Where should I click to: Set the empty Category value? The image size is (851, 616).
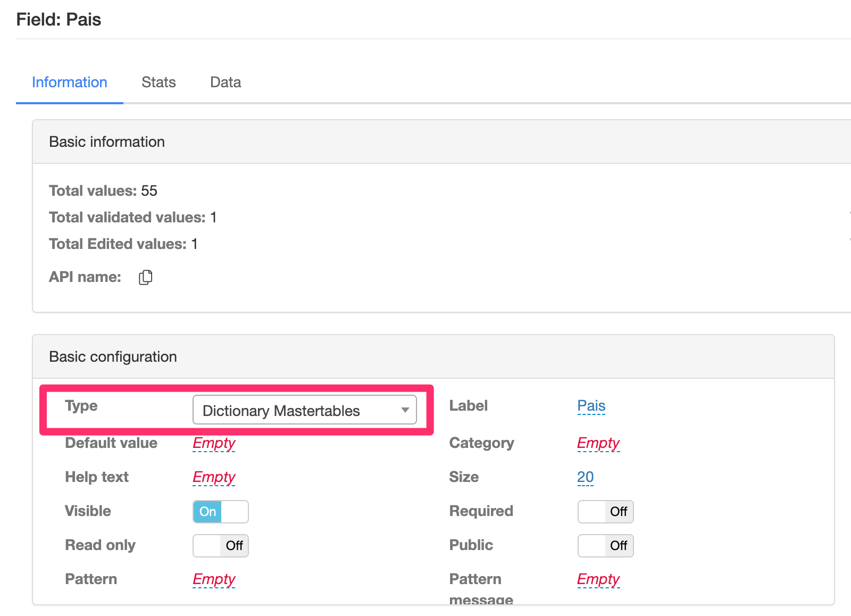click(x=598, y=443)
